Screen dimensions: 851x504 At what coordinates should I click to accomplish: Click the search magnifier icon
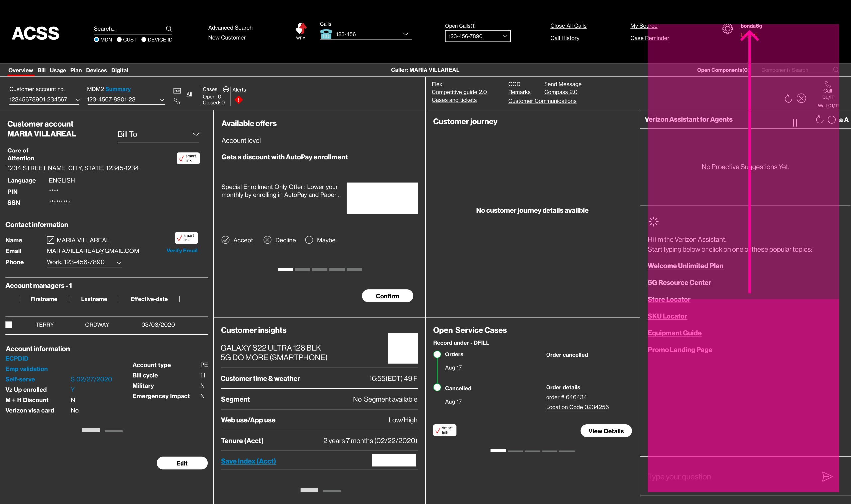tap(169, 29)
